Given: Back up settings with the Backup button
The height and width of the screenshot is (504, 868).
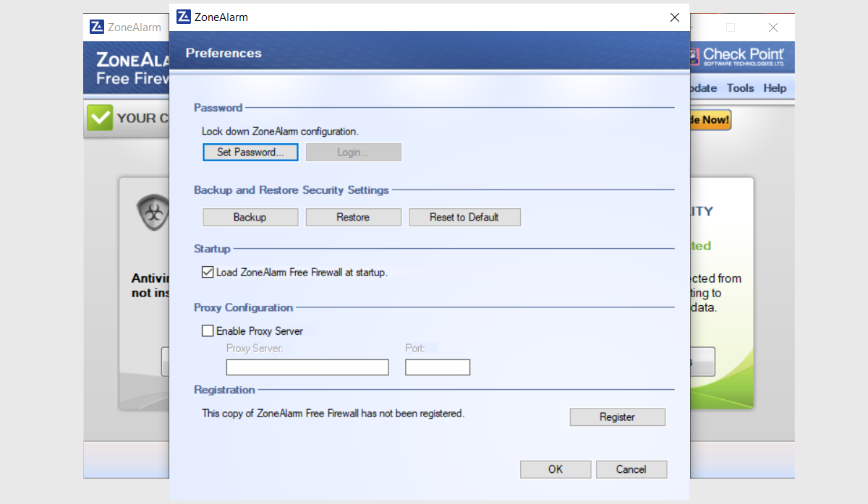Looking at the screenshot, I should coord(250,217).
